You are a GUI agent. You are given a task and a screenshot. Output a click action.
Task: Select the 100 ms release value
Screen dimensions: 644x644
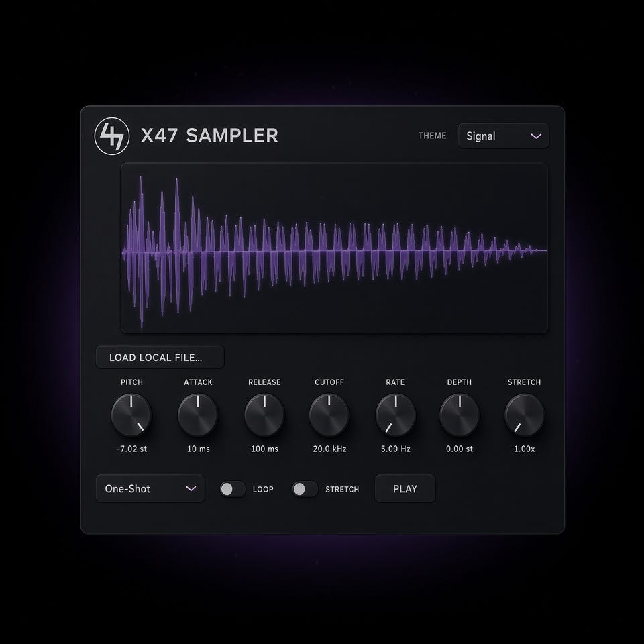264,449
